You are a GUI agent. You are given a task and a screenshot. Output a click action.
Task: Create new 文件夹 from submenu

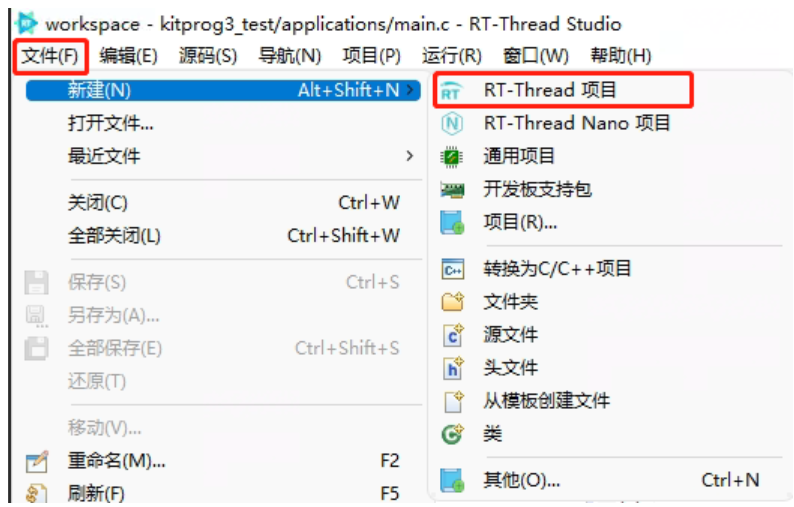click(x=510, y=302)
